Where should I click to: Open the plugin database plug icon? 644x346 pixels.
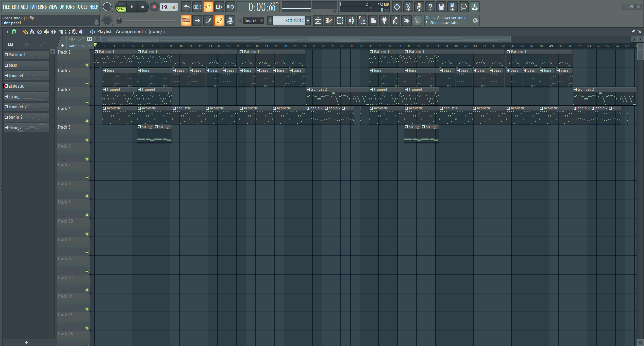[x=384, y=21]
